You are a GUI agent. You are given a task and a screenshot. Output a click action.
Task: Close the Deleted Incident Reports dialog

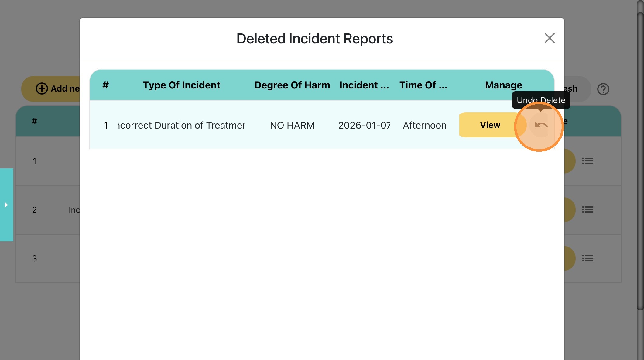coord(550,38)
